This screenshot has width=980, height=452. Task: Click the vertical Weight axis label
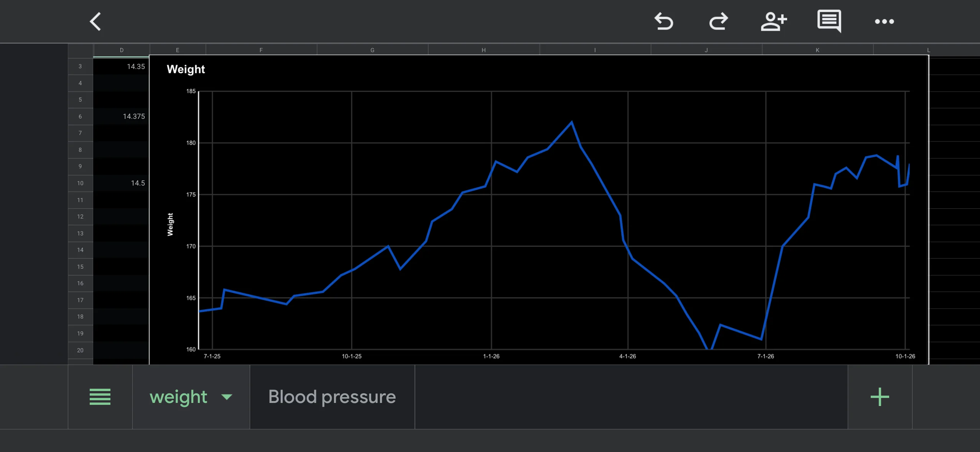click(170, 224)
